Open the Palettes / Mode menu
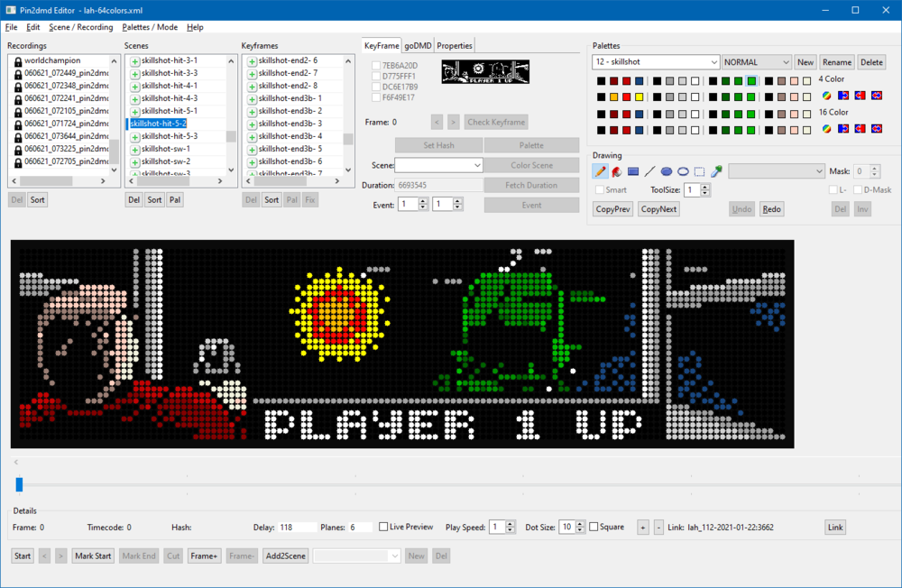This screenshot has width=902, height=588. (x=150, y=27)
